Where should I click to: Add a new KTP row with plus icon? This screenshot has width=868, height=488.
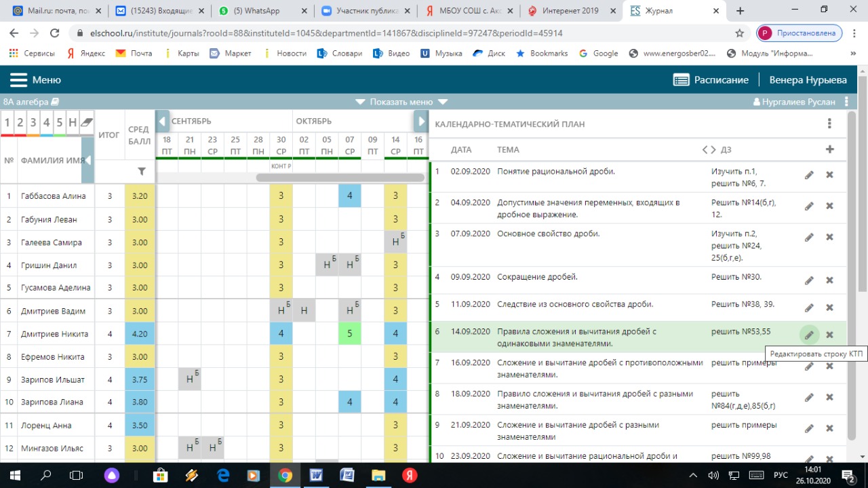829,149
